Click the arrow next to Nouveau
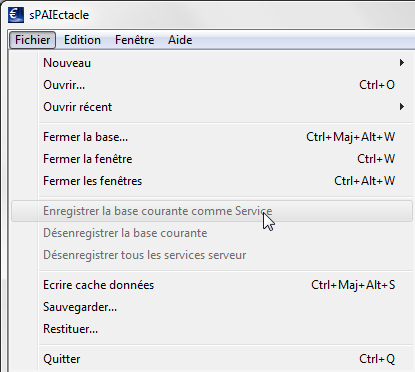The height and width of the screenshot is (372, 415). pos(402,63)
